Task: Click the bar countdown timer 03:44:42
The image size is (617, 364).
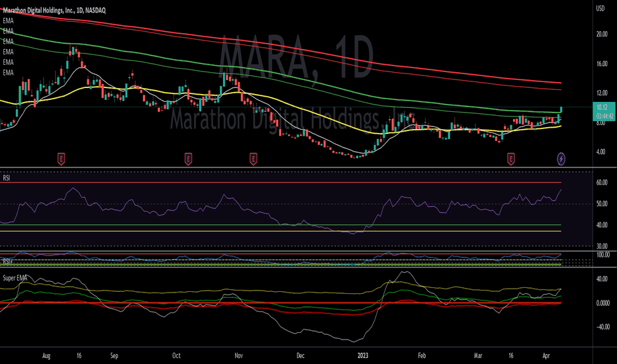Action: point(605,116)
